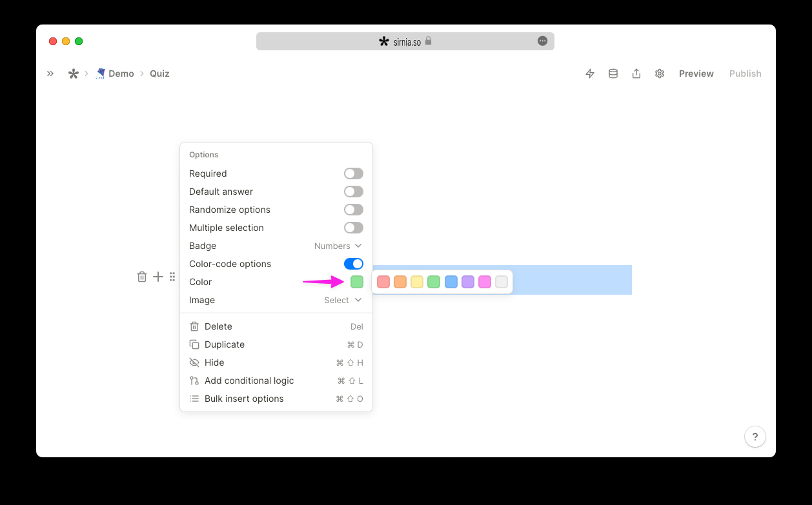Open the settings gear icon
Viewport: 812px width, 505px height.
[x=660, y=74]
